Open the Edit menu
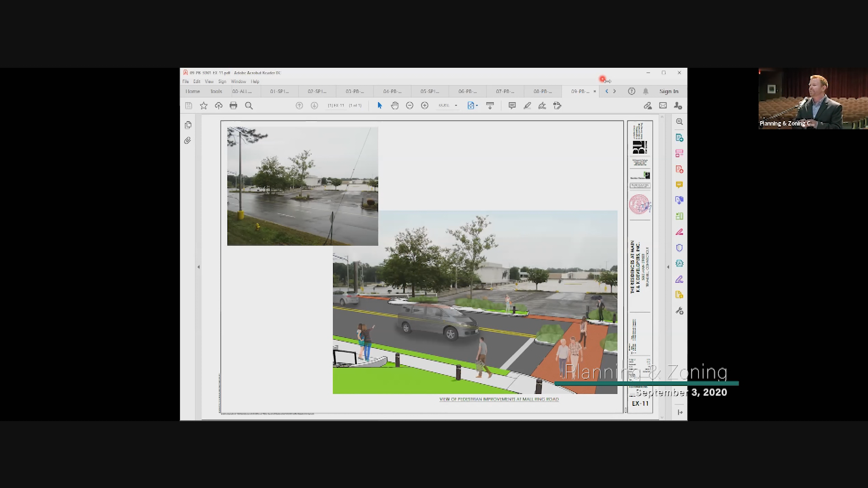The width and height of the screenshot is (868, 488). [x=196, y=81]
